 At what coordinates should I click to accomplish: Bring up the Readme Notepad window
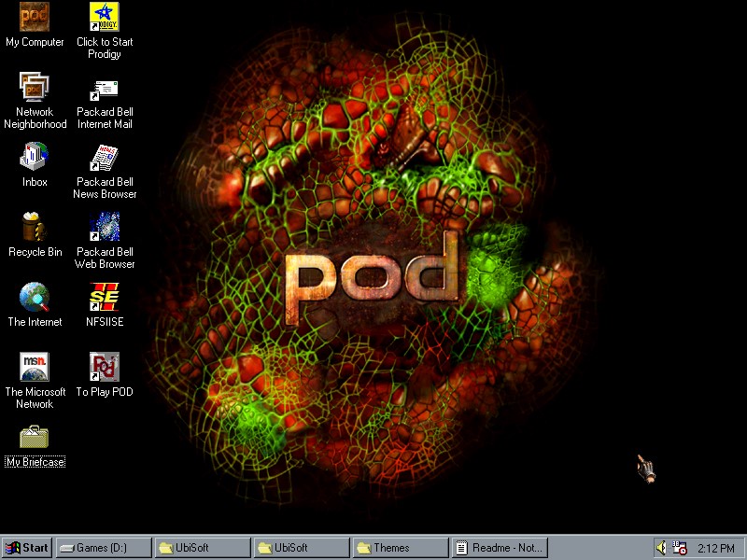coord(498,548)
